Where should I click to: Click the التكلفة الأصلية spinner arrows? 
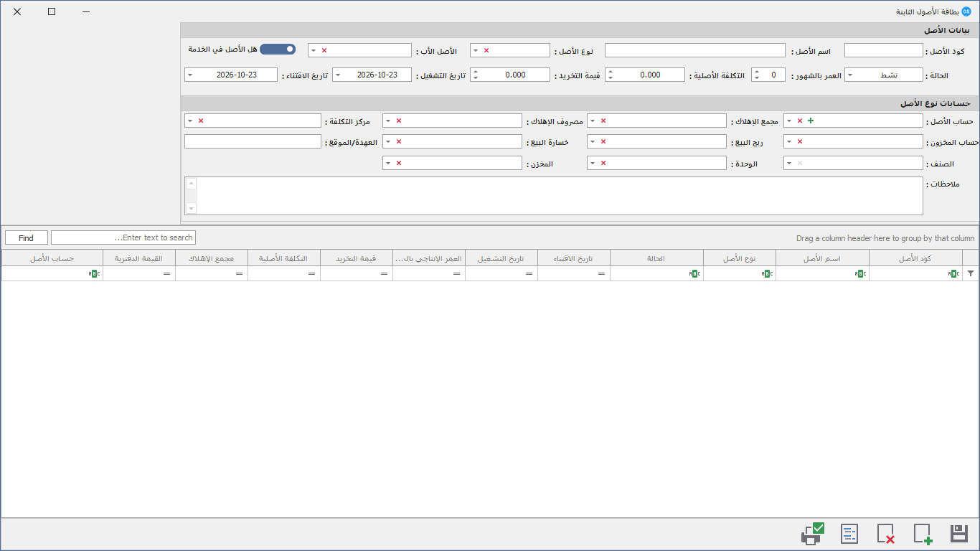pyautogui.click(x=610, y=75)
